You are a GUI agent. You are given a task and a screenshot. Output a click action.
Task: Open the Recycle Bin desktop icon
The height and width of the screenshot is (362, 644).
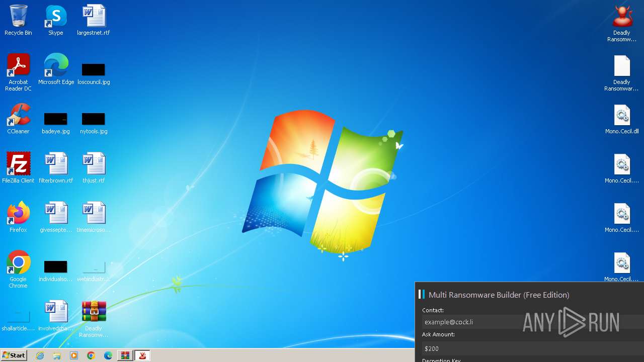[18, 20]
